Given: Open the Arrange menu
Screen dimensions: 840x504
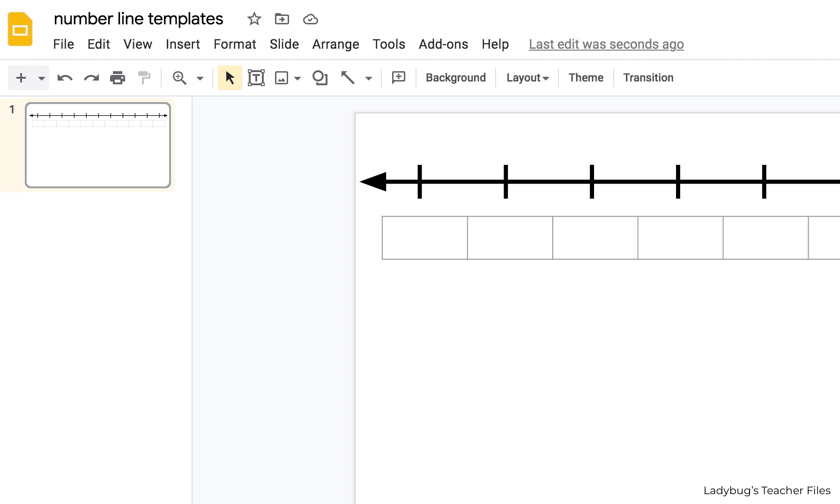Looking at the screenshot, I should [x=335, y=44].
